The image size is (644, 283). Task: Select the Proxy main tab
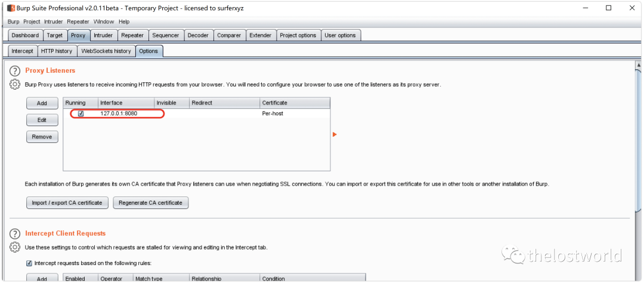[78, 35]
